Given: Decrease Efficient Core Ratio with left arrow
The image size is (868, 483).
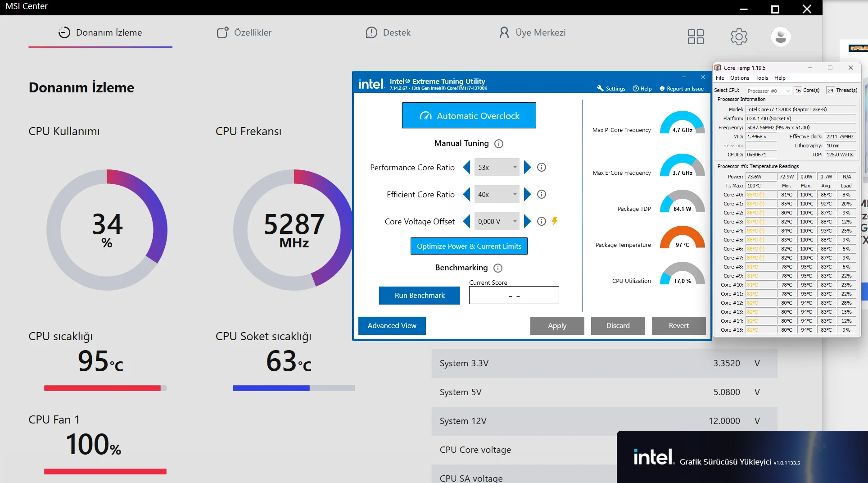Looking at the screenshot, I should point(466,194).
